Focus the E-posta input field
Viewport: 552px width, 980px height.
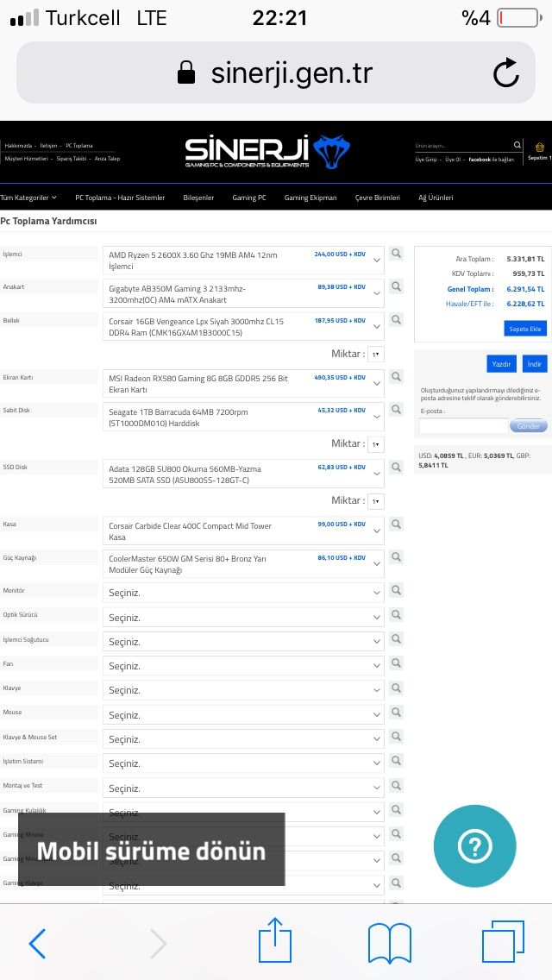pos(463,426)
